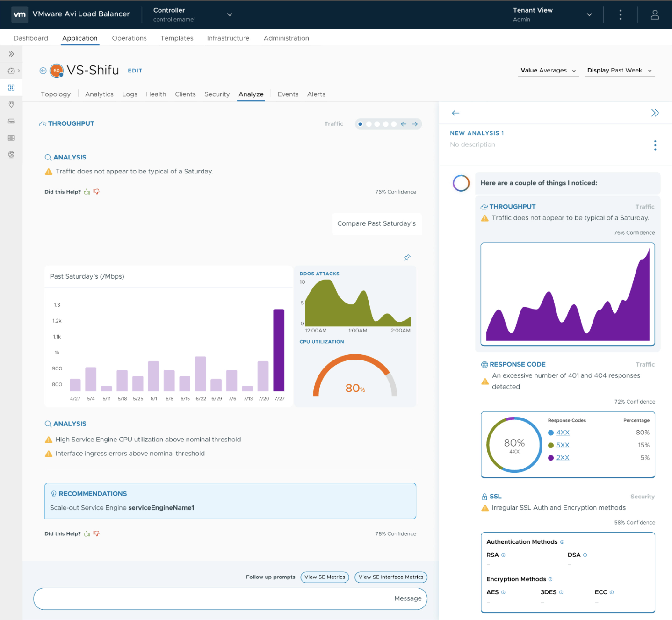Click View SE Interface Metrics prompt
The width and height of the screenshot is (672, 620).
click(391, 577)
